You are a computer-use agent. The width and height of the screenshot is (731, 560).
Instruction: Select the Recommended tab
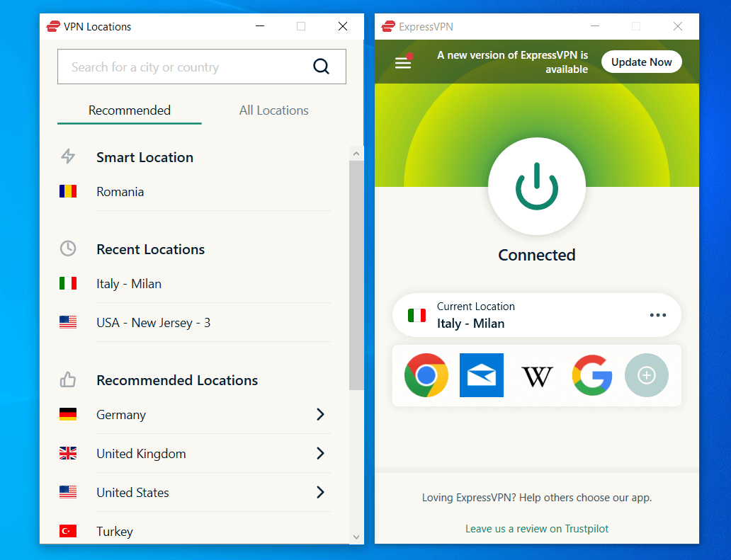coord(129,110)
